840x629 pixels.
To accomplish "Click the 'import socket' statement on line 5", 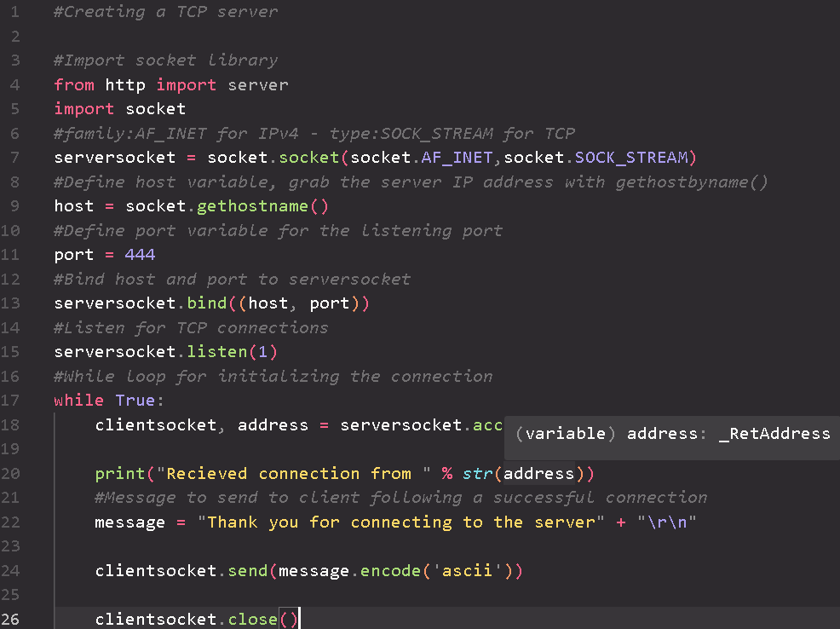I will coord(119,109).
